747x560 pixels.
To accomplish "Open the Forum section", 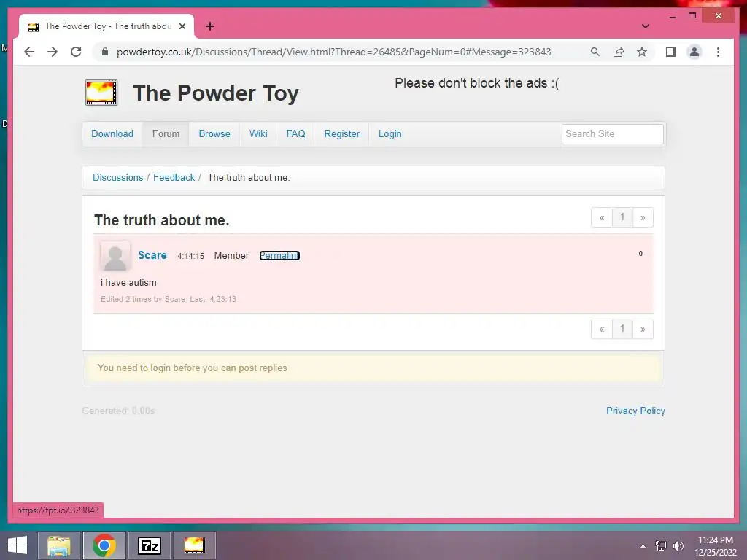I will (x=166, y=134).
